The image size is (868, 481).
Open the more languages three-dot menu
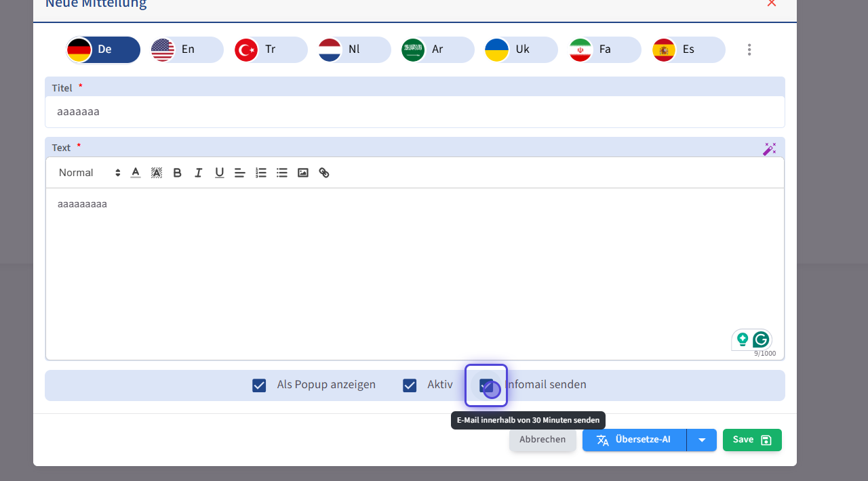[749, 49]
